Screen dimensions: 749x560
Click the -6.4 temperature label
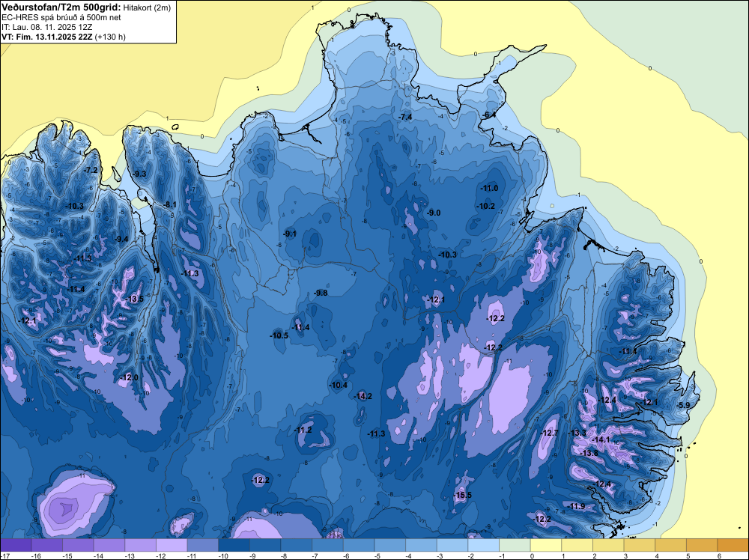488,115
